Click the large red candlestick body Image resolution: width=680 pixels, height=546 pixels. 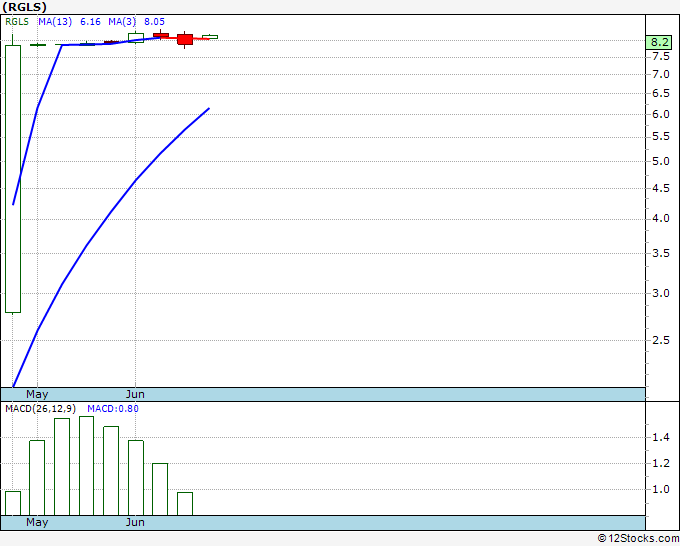coord(185,39)
